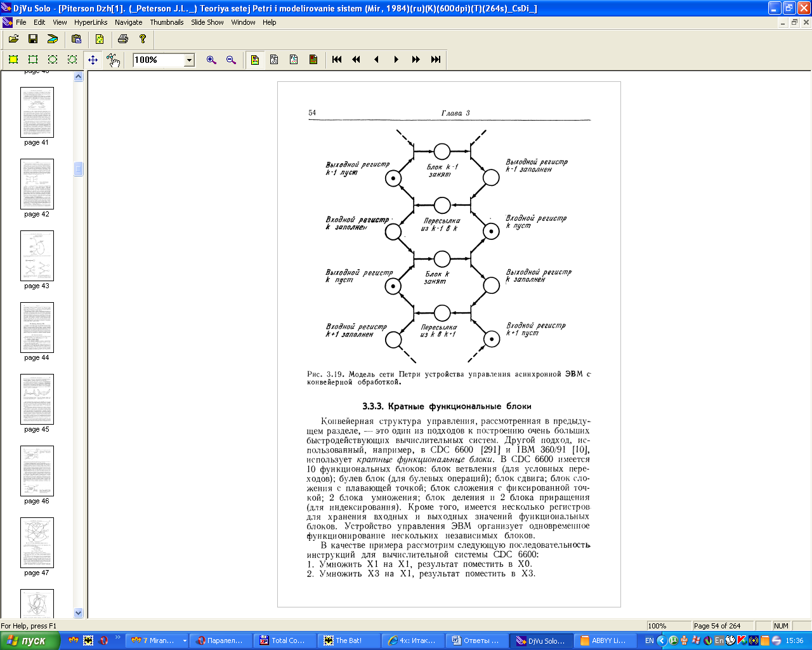Switch to the Miranda taskbar button
Screen dimensions: 812x650
pos(159,640)
